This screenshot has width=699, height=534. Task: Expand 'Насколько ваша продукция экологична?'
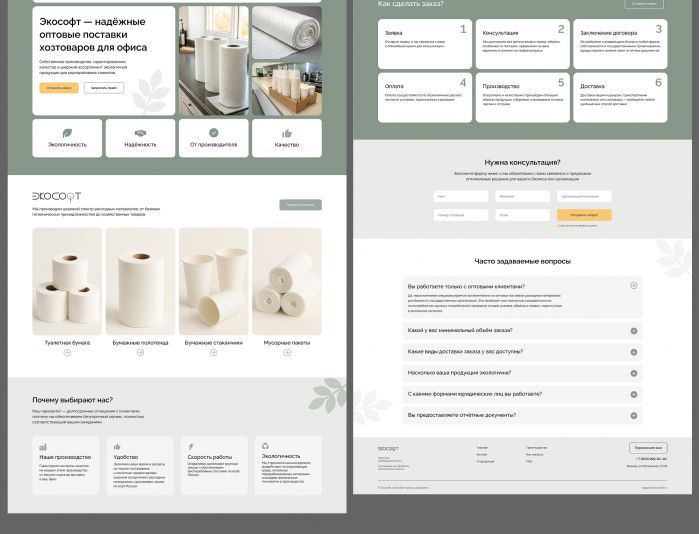pyautogui.click(x=633, y=373)
